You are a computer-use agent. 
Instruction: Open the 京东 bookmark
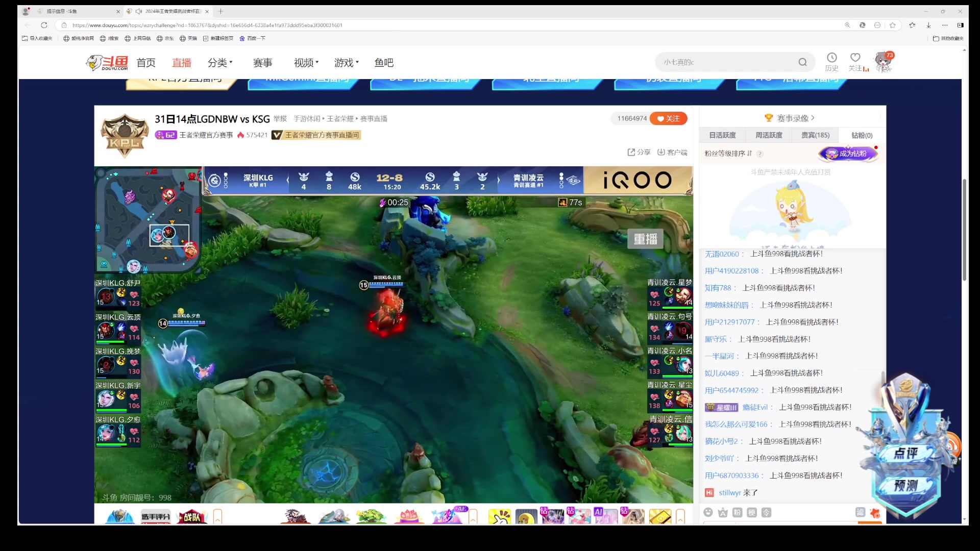coord(165,38)
